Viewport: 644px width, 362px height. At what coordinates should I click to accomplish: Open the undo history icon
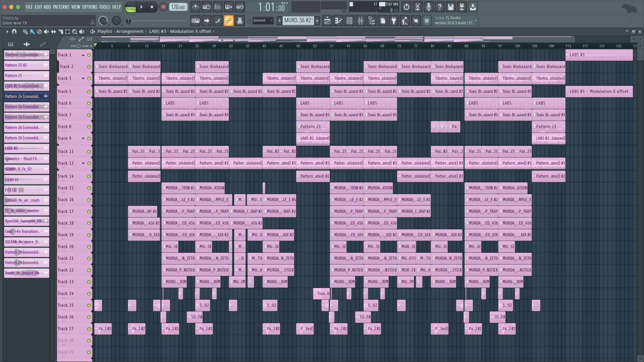(x=406, y=7)
